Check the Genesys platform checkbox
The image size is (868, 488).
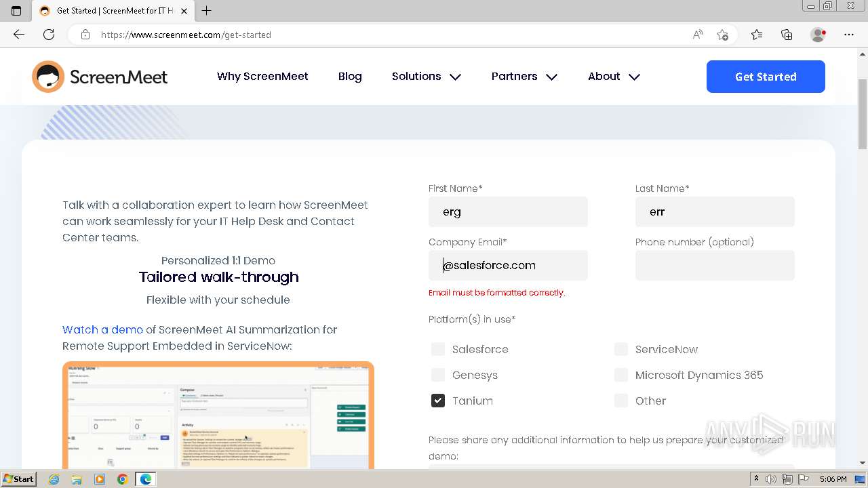click(438, 375)
